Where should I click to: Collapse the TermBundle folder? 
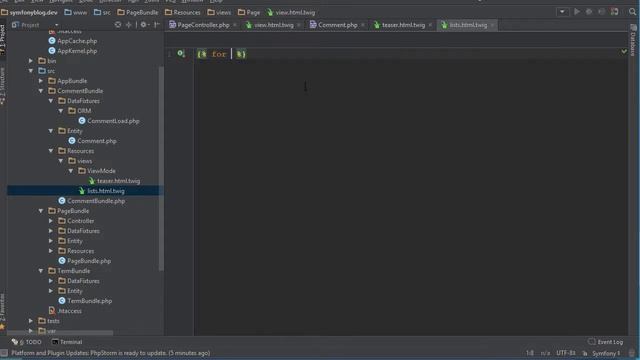click(41, 271)
